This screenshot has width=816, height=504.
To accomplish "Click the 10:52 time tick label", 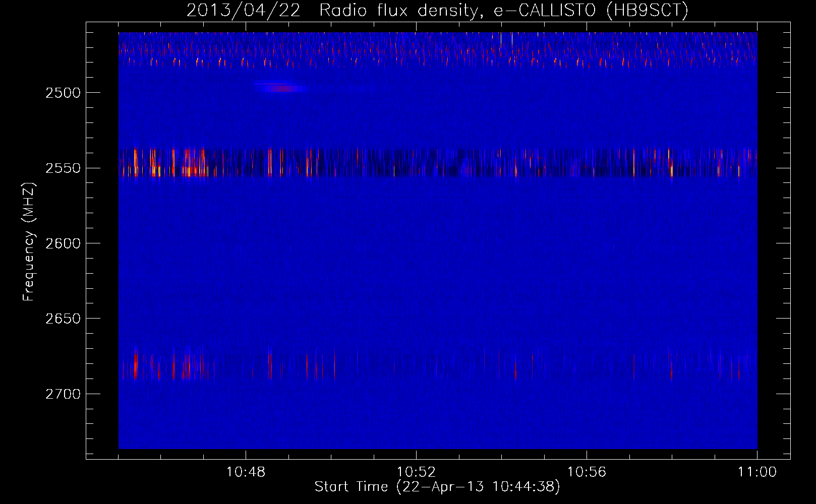I will [416, 472].
